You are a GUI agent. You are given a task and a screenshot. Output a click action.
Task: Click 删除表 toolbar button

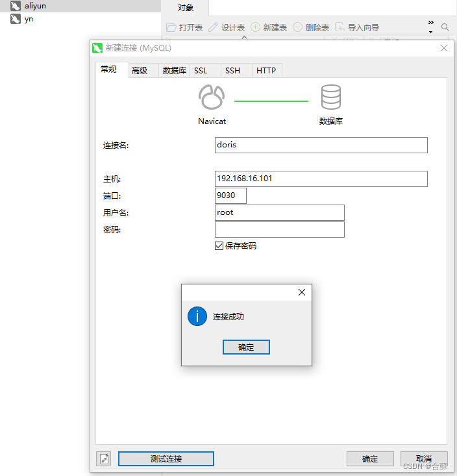pos(311,28)
